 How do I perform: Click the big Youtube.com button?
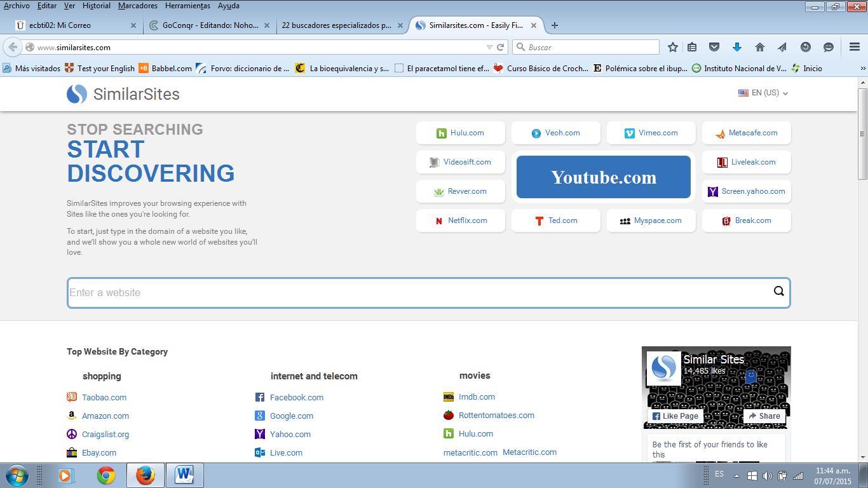(603, 177)
